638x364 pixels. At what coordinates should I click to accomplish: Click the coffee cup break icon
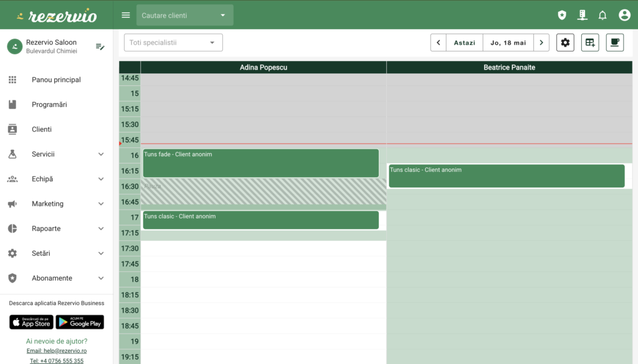[x=615, y=42]
